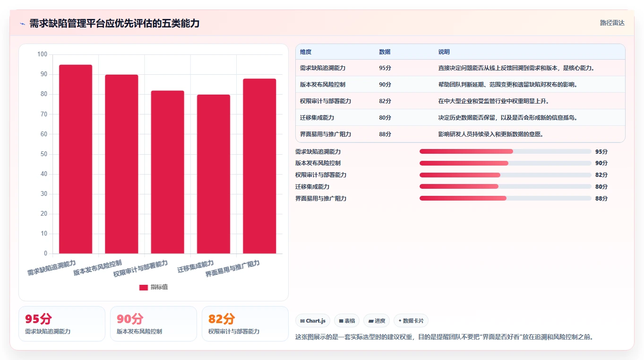The image size is (644, 360).
Task: Click the table's 80分 score cell
Action: [x=385, y=118]
